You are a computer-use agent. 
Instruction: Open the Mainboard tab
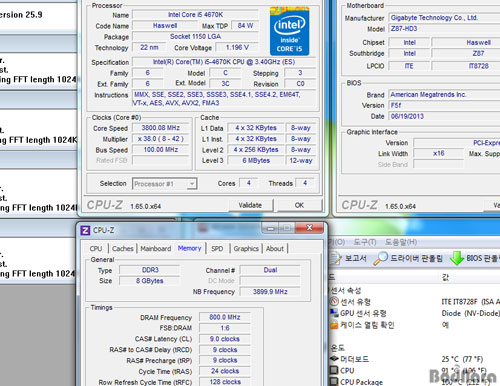(x=156, y=249)
